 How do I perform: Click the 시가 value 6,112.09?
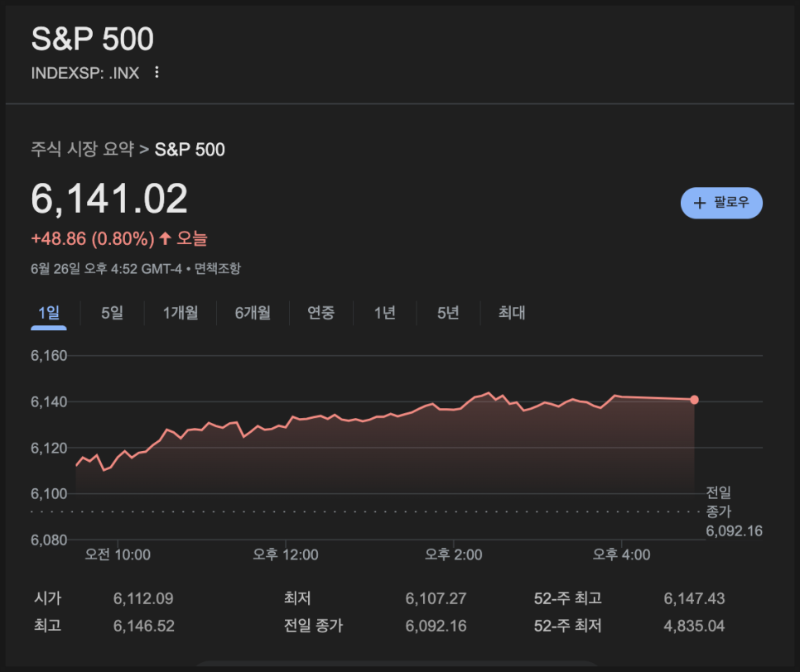143,598
